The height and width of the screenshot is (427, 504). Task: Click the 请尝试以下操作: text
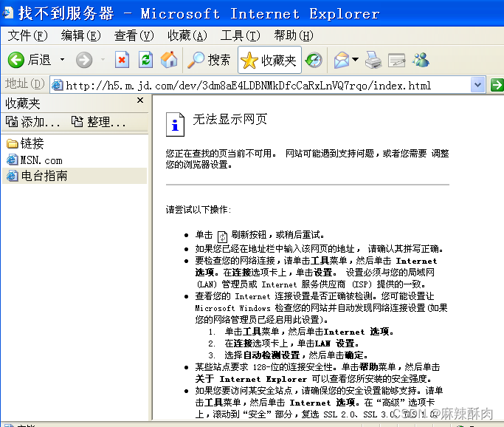(199, 210)
